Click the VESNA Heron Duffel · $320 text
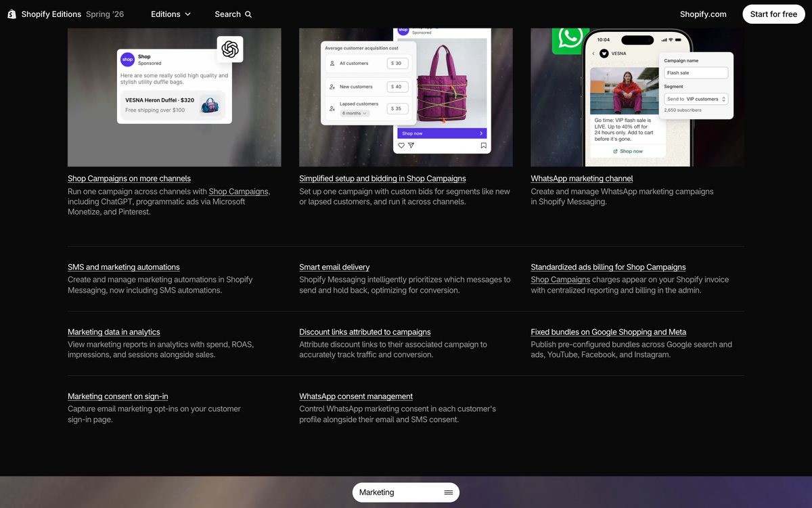 160,100
